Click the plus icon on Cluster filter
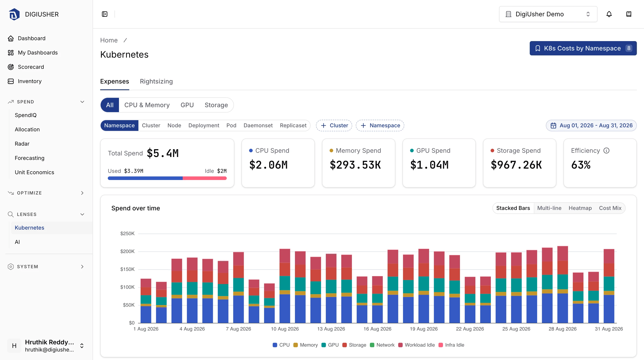The width and height of the screenshot is (644, 360). coord(324,126)
